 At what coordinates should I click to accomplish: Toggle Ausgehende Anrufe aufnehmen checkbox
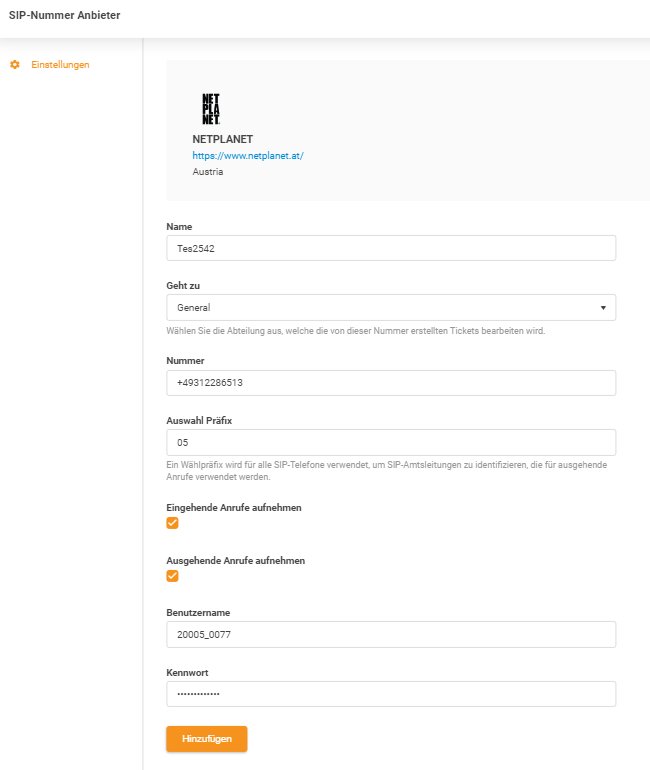[172, 576]
